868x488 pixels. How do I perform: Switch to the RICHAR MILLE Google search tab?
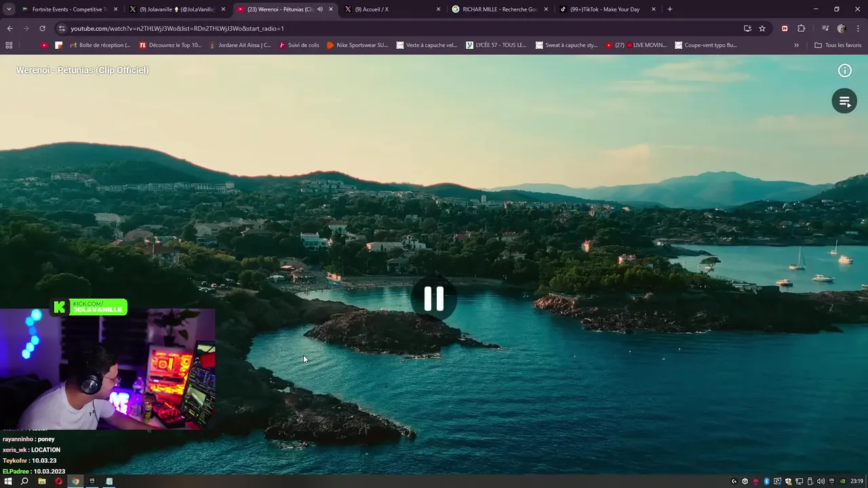coord(499,9)
